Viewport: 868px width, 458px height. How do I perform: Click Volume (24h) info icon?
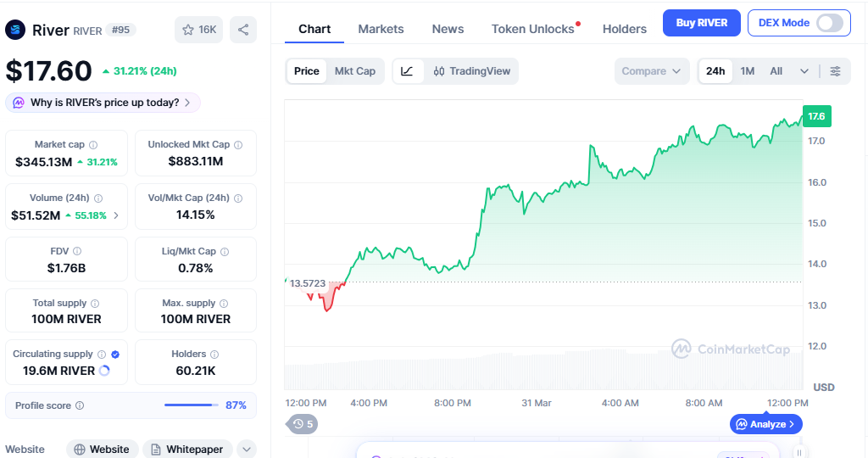98,198
